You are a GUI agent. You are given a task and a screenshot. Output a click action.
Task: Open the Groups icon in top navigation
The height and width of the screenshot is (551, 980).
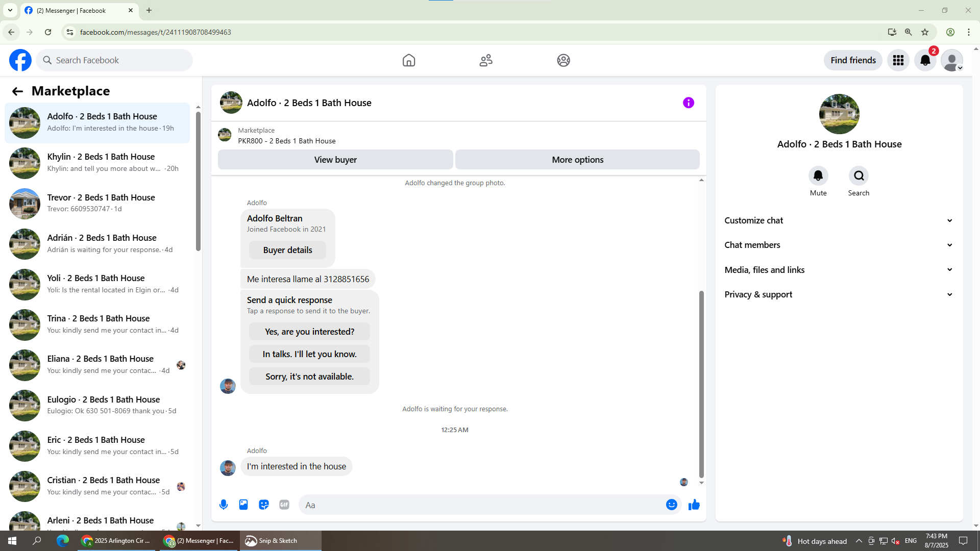tap(563, 60)
